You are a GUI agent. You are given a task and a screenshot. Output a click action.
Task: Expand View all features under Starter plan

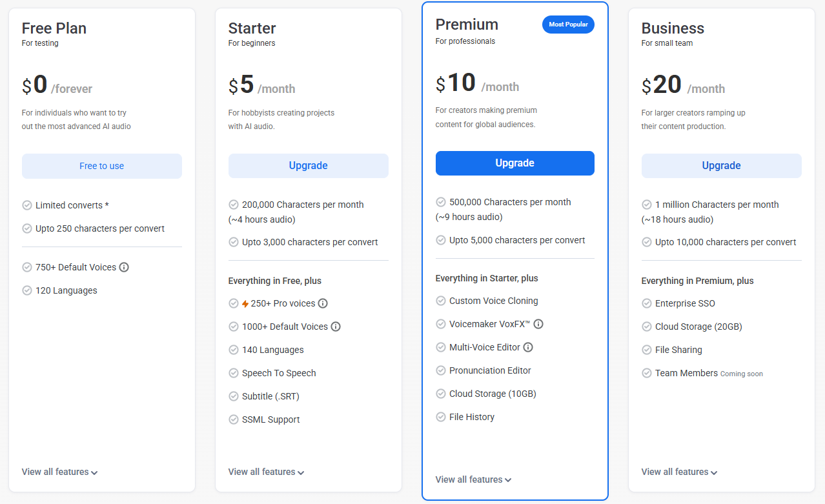tap(266, 472)
